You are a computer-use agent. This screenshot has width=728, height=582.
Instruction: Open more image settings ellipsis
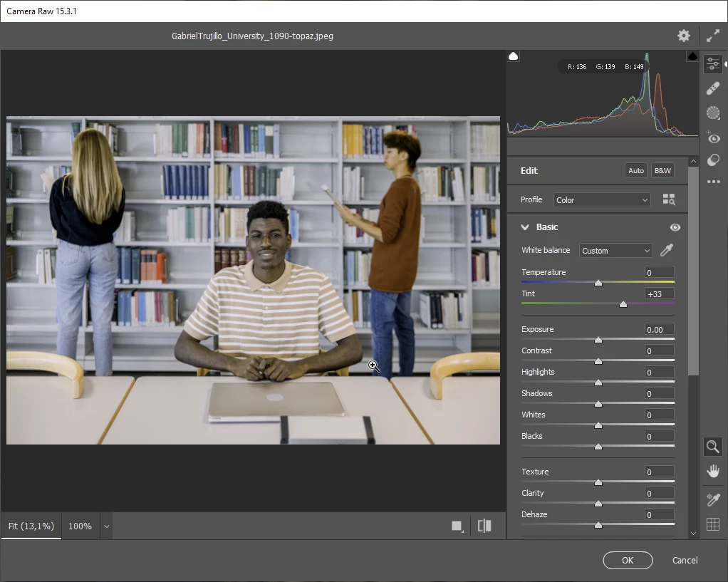(713, 182)
